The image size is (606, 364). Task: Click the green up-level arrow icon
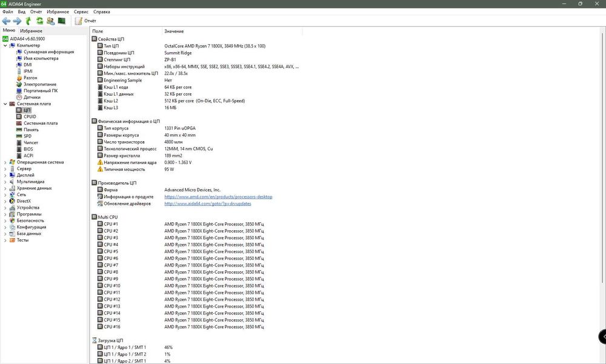click(28, 21)
